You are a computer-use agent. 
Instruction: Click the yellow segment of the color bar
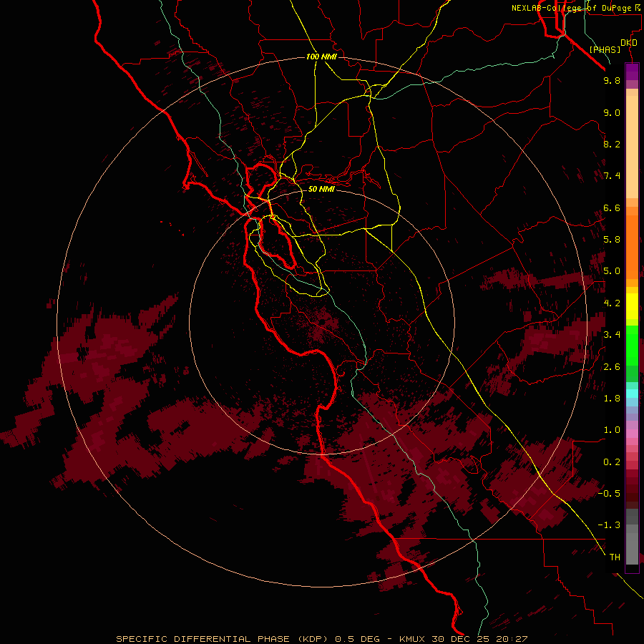click(x=632, y=306)
